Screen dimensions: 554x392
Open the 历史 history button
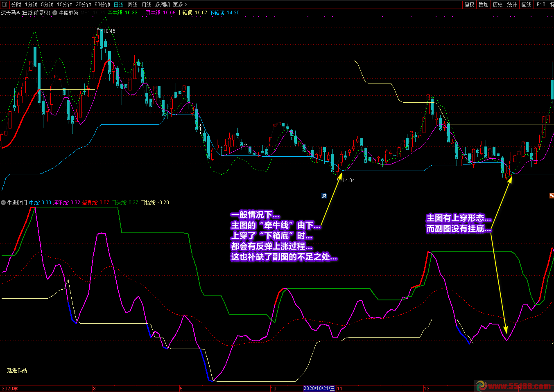[498, 5]
